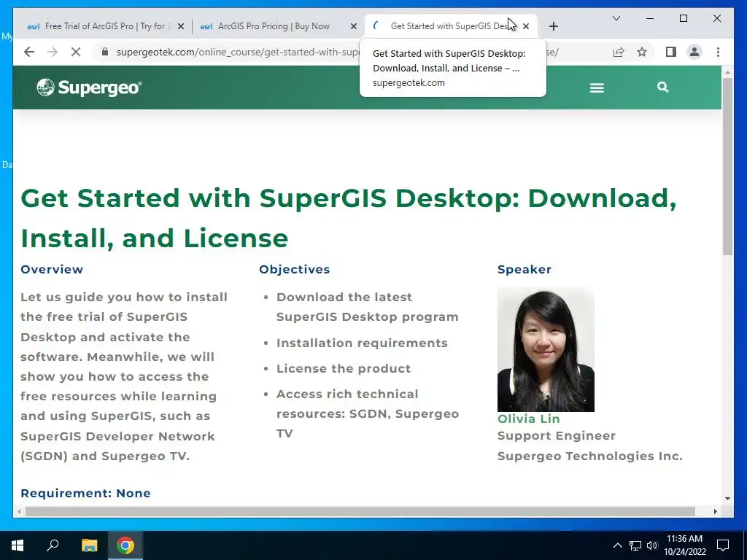The width and height of the screenshot is (747, 560).
Task: Click the horizontal scrollbar thumb
Action: point(360,511)
